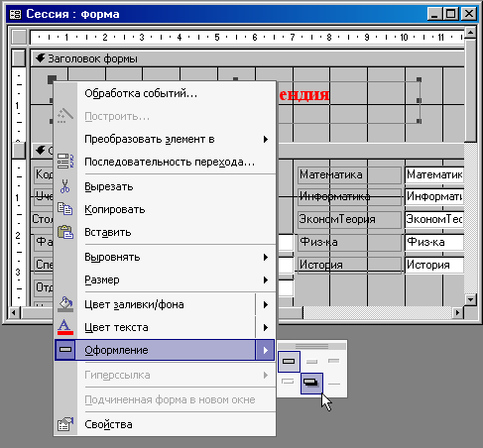The image size is (483, 448).
Task: Click the form selector box at the rulers' corner
Action: tap(19, 37)
